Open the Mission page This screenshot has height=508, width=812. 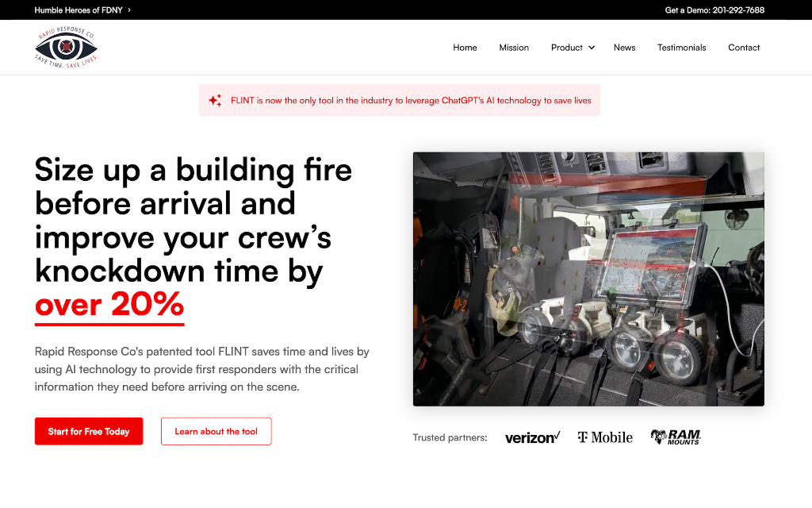[x=514, y=48]
